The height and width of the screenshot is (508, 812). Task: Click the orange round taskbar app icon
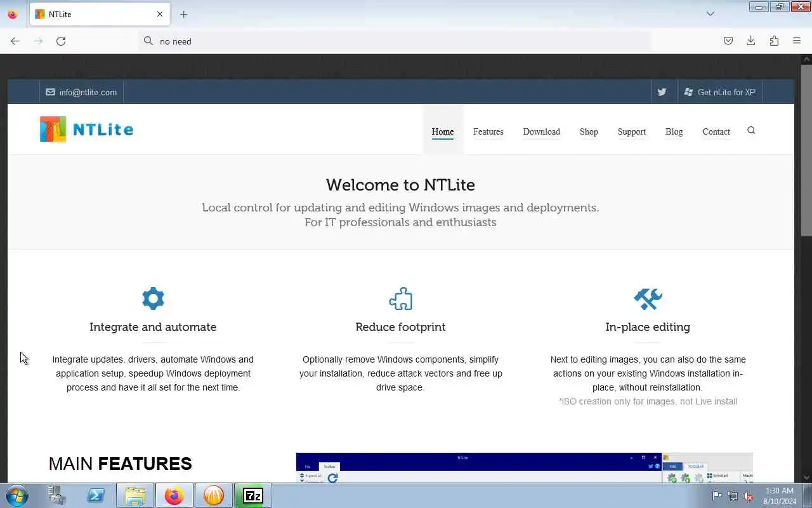[x=214, y=495]
